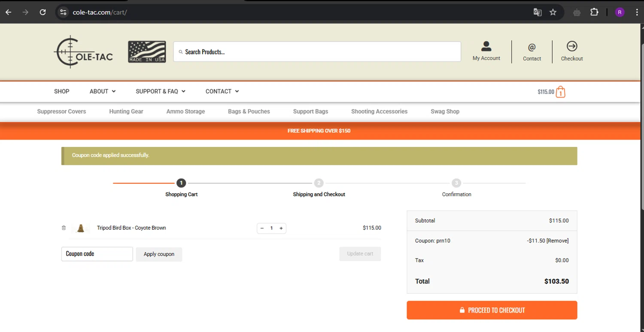The width and height of the screenshot is (644, 332).
Task: Click the Search Products field
Action: tap(317, 52)
